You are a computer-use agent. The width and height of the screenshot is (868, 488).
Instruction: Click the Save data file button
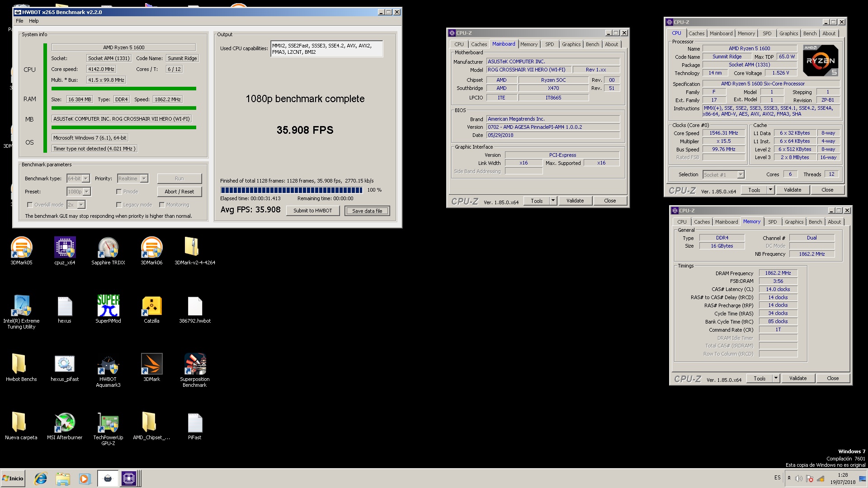click(x=367, y=211)
